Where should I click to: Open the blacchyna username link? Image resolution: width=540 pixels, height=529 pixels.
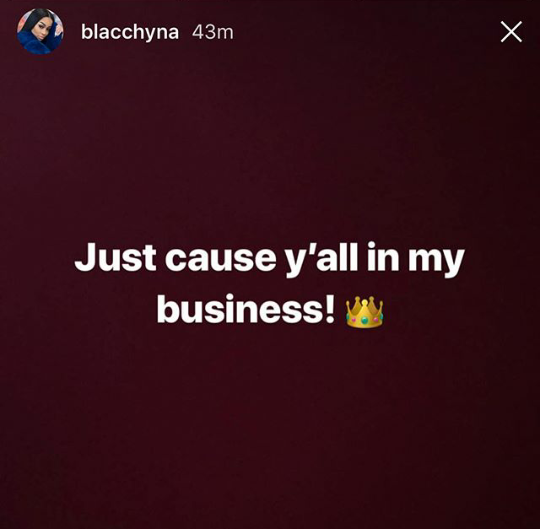click(130, 32)
